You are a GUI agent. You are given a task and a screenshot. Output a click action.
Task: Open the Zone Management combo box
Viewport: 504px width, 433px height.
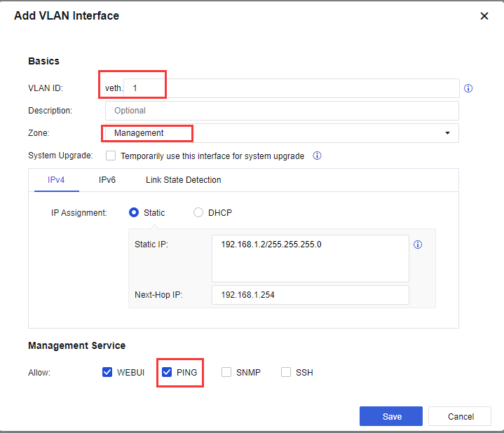pyautogui.click(x=280, y=133)
